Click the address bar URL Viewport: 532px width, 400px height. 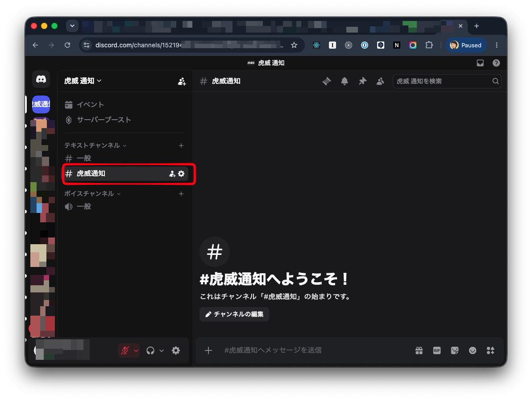coord(188,45)
